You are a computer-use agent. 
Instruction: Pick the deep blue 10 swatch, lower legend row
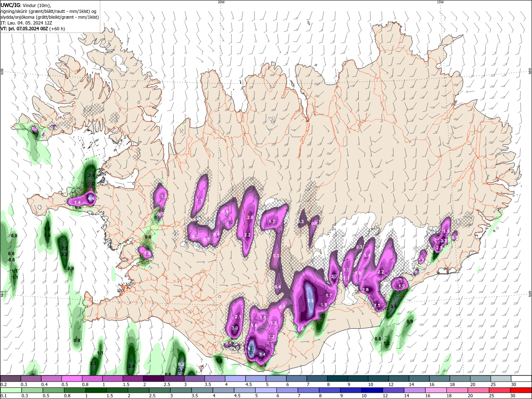372,390
